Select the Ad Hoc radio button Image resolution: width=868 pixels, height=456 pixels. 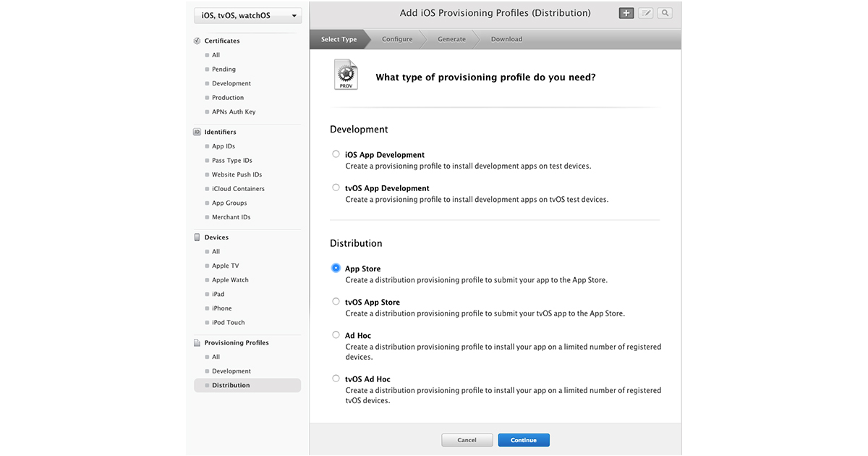(336, 335)
